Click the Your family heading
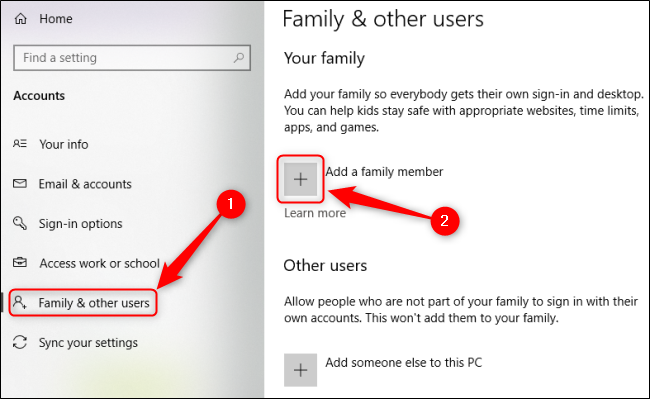This screenshot has height=399, width=650. pos(324,59)
